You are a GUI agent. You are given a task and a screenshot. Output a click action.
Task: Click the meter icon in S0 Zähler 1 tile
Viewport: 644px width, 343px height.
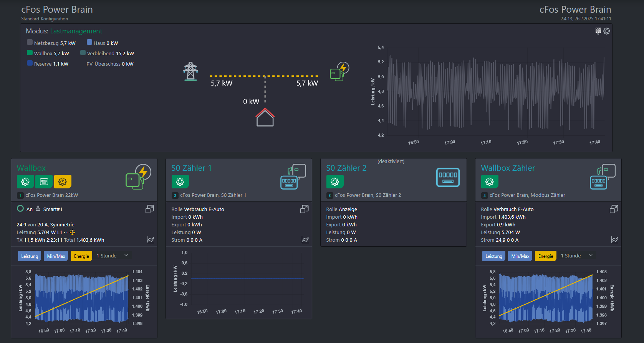(293, 177)
